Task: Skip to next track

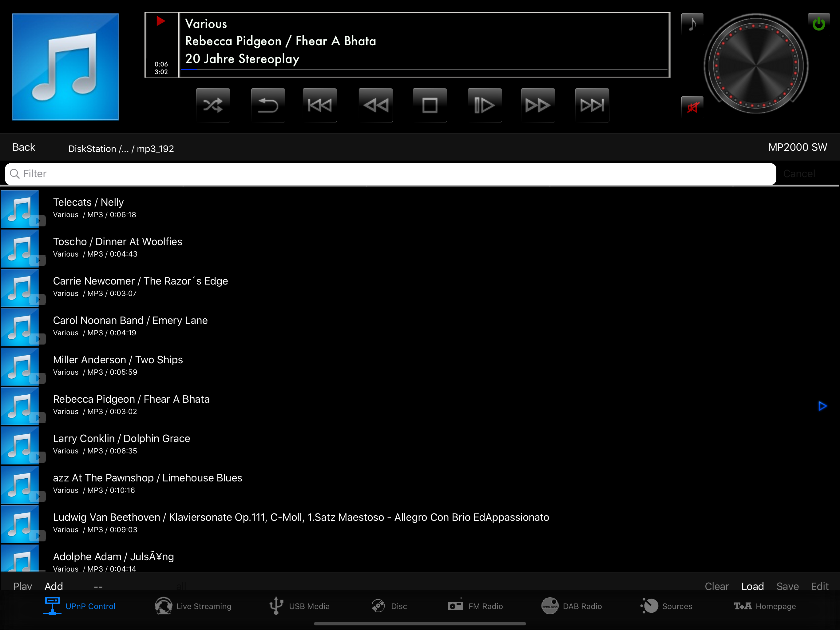Action: pyautogui.click(x=592, y=105)
